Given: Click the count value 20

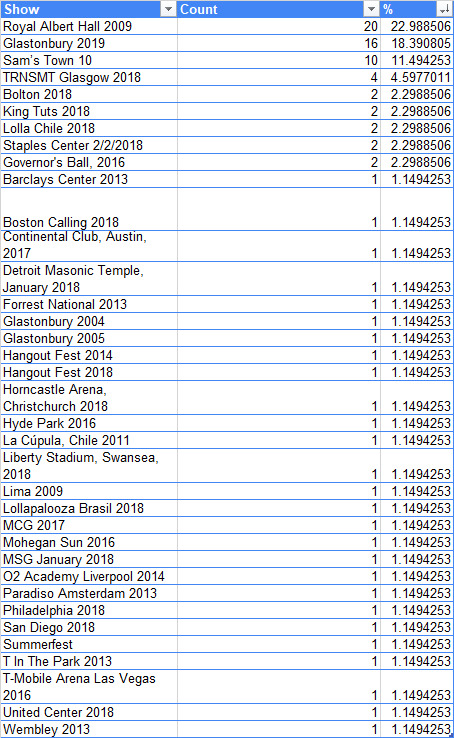Looking at the screenshot, I should [x=371, y=26].
